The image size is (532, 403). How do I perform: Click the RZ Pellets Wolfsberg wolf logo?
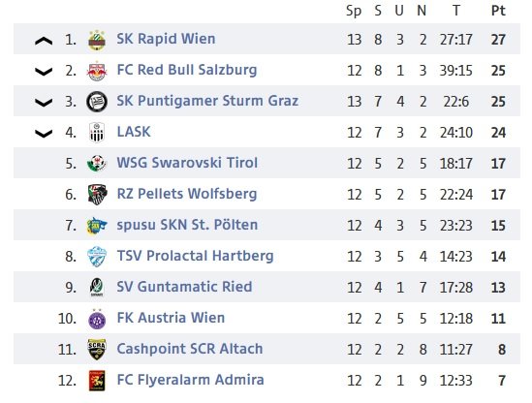coord(97,195)
